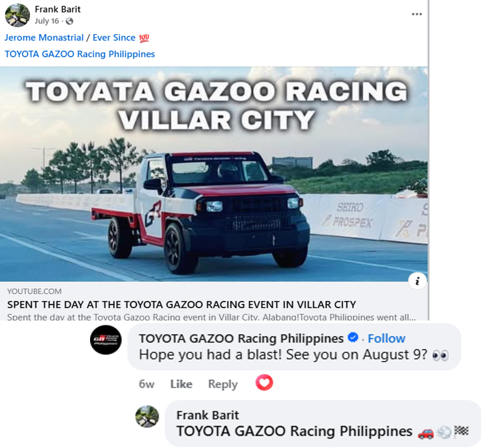Open the Jerome Monastrial tagged link
The image size is (481, 448).
point(44,38)
